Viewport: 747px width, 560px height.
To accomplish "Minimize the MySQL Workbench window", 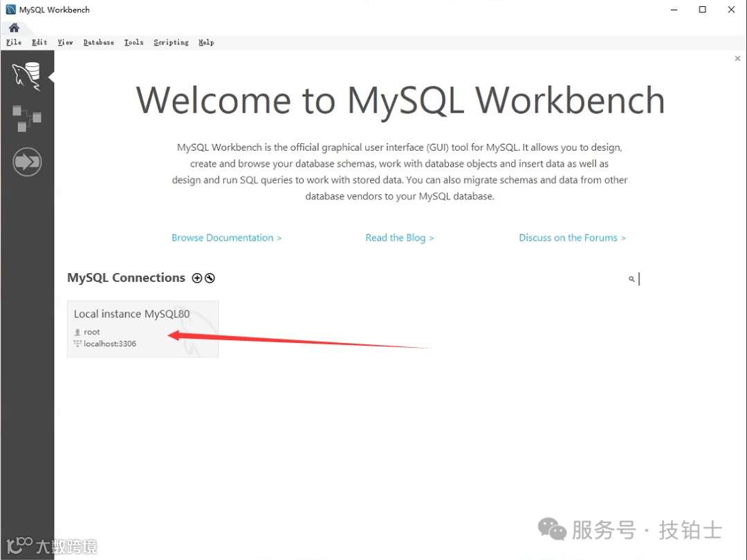I will click(x=674, y=10).
